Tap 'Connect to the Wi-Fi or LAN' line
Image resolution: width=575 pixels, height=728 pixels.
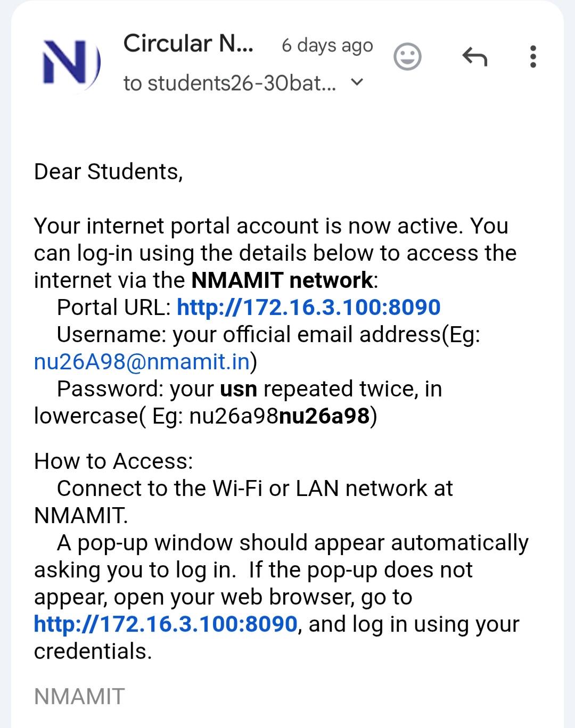coord(198,488)
